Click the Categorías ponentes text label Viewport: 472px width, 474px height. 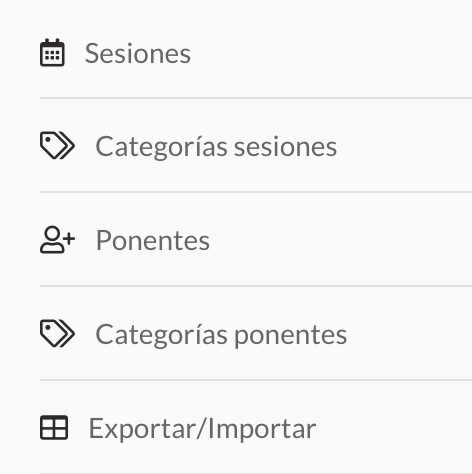[221, 335]
